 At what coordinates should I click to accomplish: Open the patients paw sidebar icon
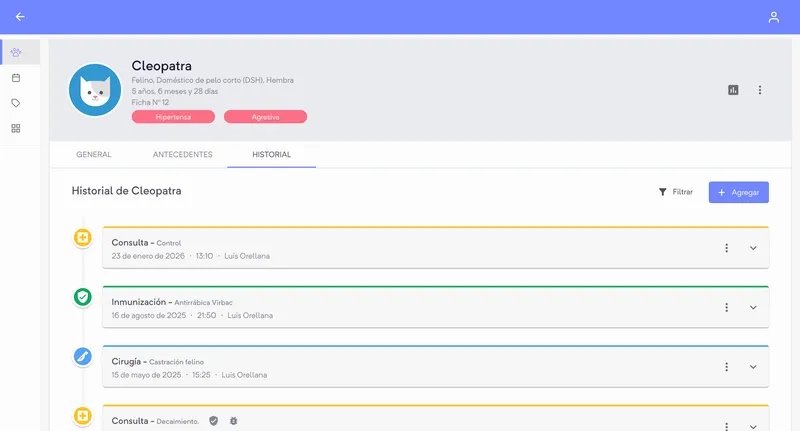pyautogui.click(x=16, y=52)
